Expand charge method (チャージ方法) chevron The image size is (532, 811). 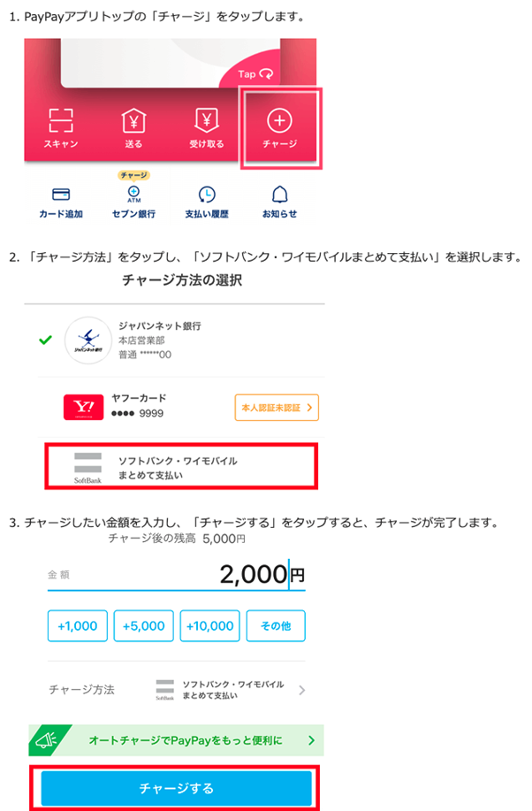click(301, 690)
